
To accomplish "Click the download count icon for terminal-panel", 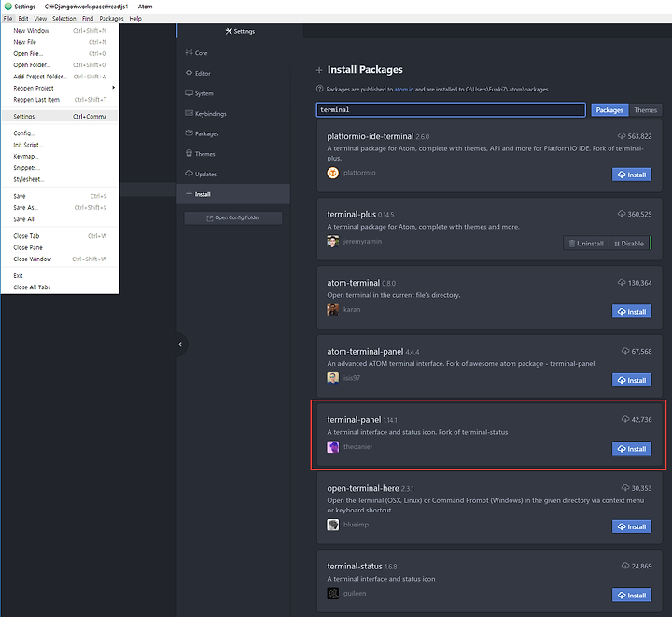I will [x=625, y=419].
